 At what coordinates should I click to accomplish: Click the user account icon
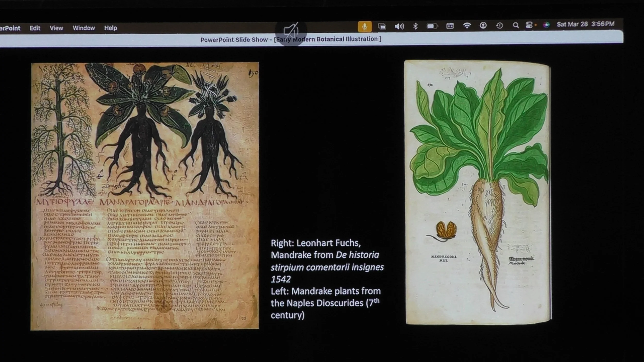(x=483, y=25)
